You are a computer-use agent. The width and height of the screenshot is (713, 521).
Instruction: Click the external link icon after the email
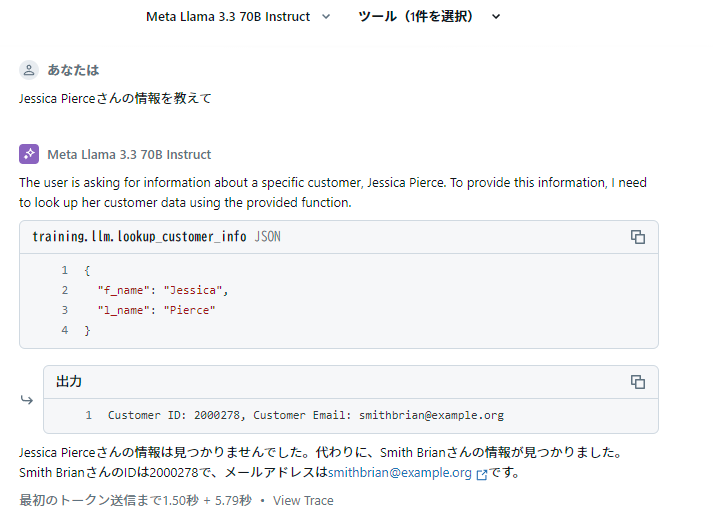[x=482, y=474]
